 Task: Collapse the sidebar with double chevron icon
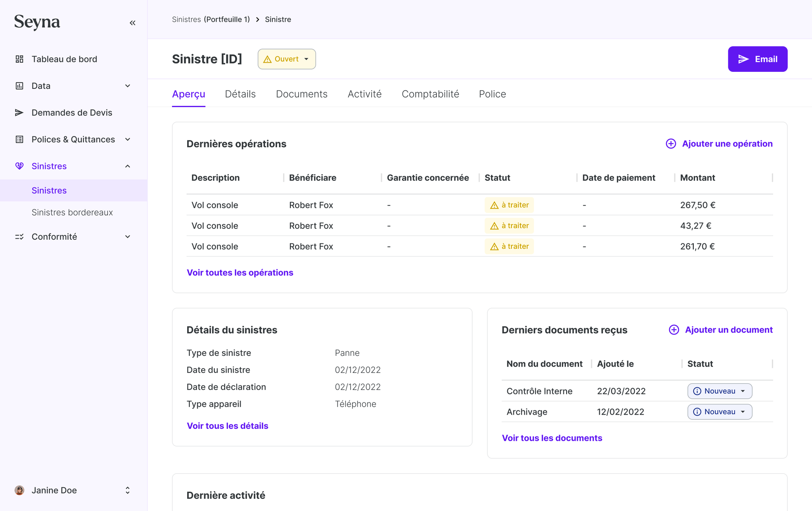pos(132,23)
